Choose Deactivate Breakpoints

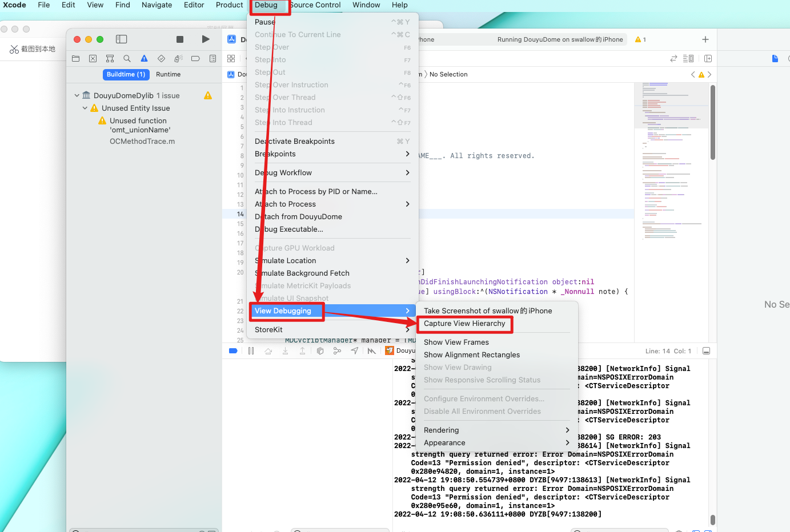point(333,142)
